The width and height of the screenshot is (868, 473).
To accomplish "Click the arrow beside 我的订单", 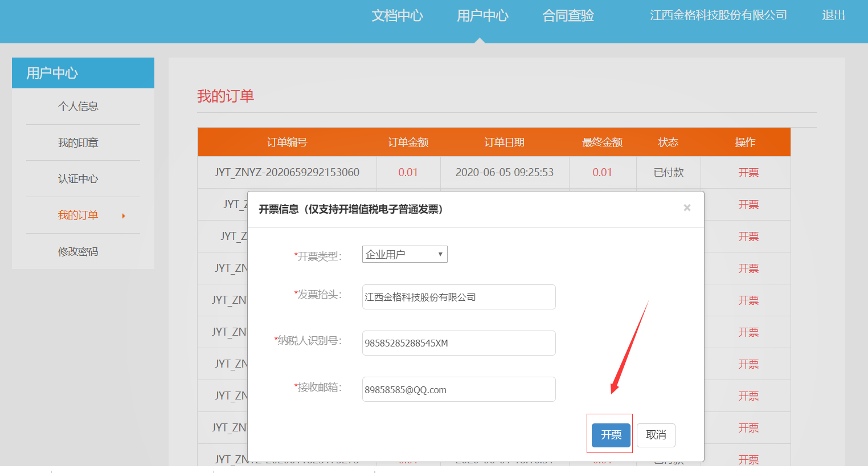I will (124, 216).
